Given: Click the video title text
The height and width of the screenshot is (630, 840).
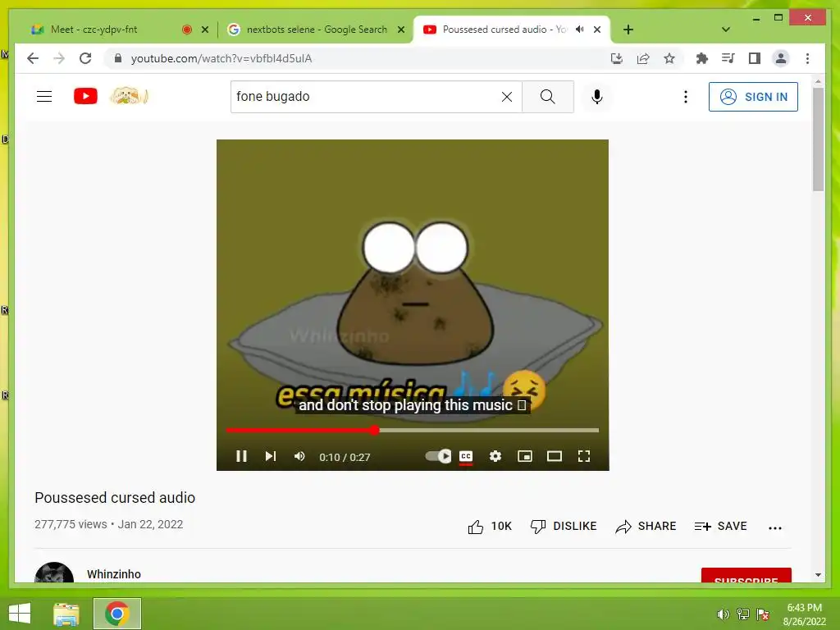Looking at the screenshot, I should coord(115,498).
